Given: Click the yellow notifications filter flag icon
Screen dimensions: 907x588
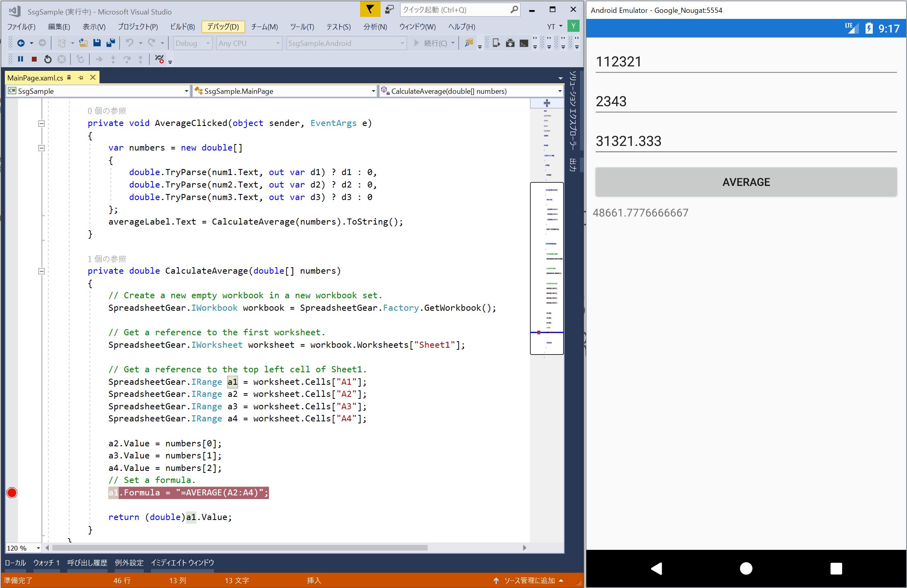Looking at the screenshot, I should 370,9.
